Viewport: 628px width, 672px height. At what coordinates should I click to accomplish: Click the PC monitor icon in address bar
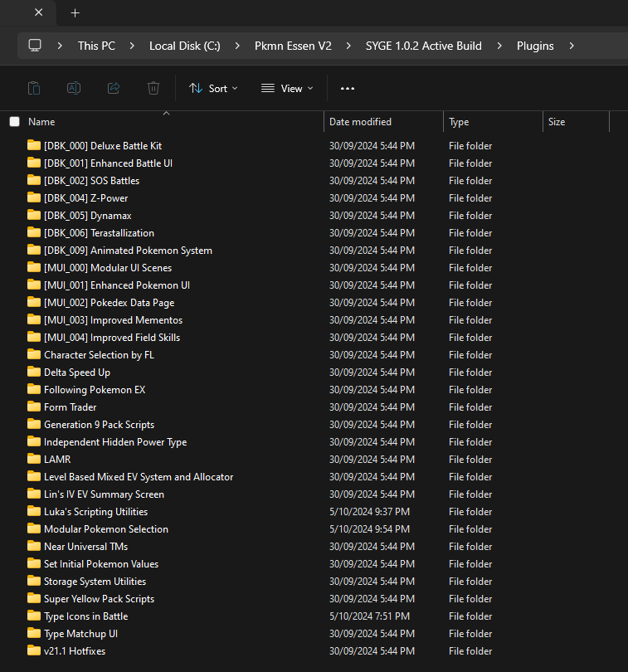pos(35,46)
